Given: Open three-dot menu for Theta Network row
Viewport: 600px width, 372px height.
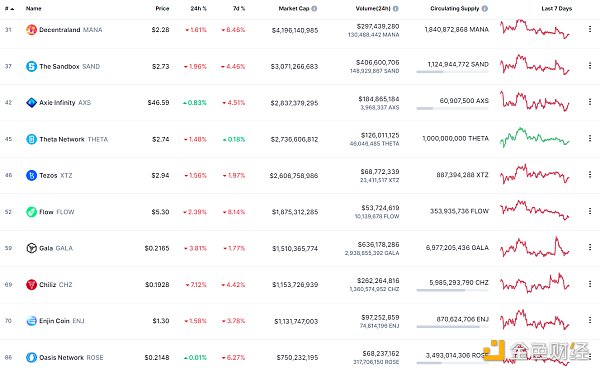Looking at the screenshot, I should point(590,138).
